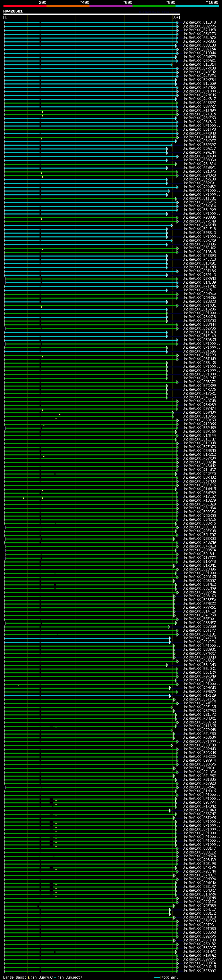Open hit UniRef100_Q88LB8
This screenshot has height=980, width=222.
pos(199,45)
